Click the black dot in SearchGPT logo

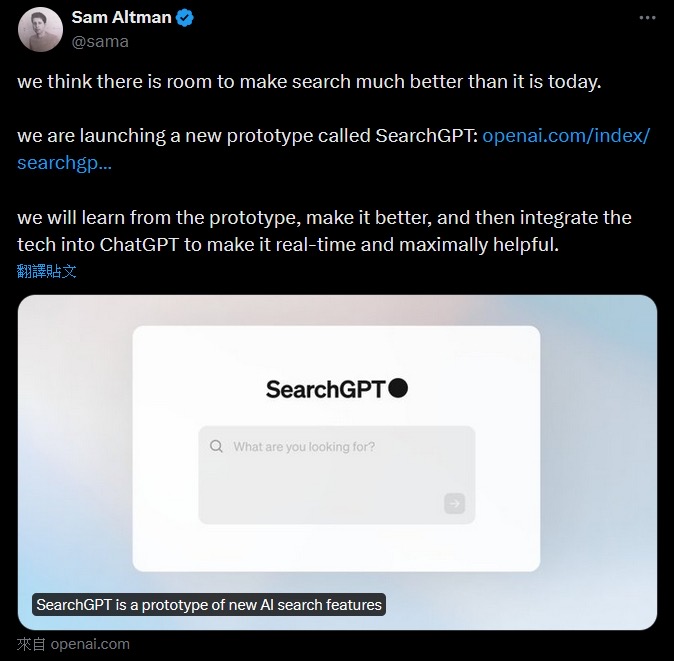coord(398,388)
